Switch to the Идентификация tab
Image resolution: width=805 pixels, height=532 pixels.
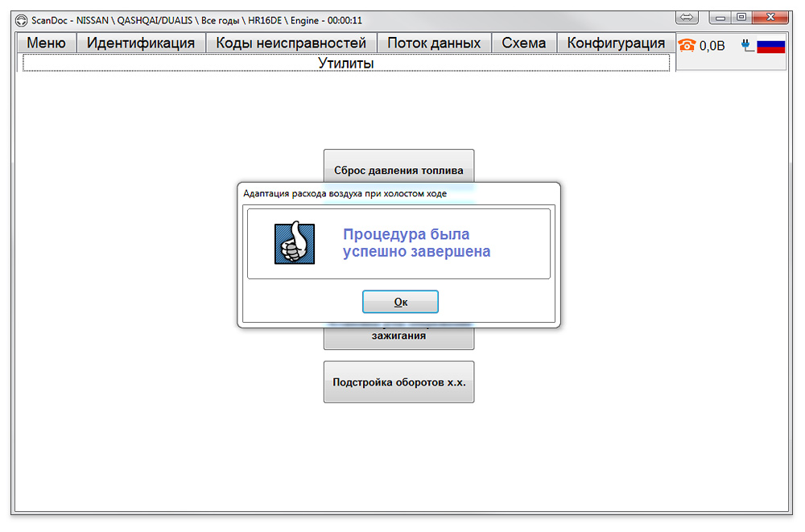141,43
